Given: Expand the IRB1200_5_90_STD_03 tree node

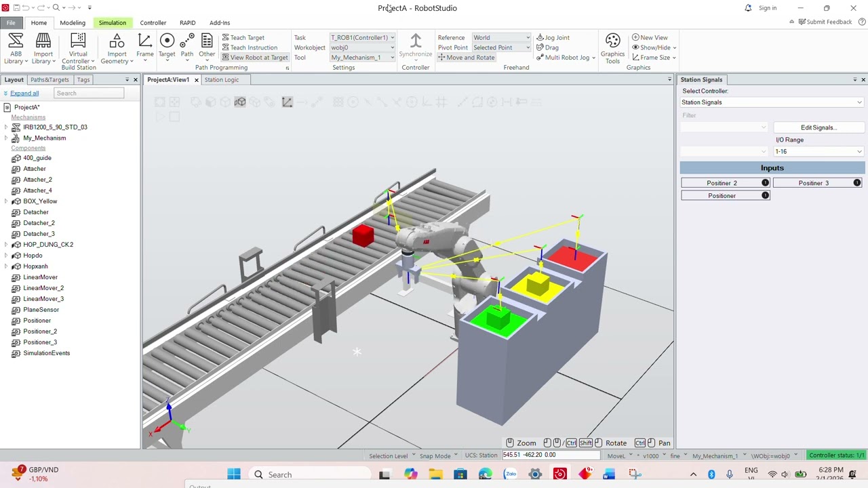Looking at the screenshot, I should 6,127.
